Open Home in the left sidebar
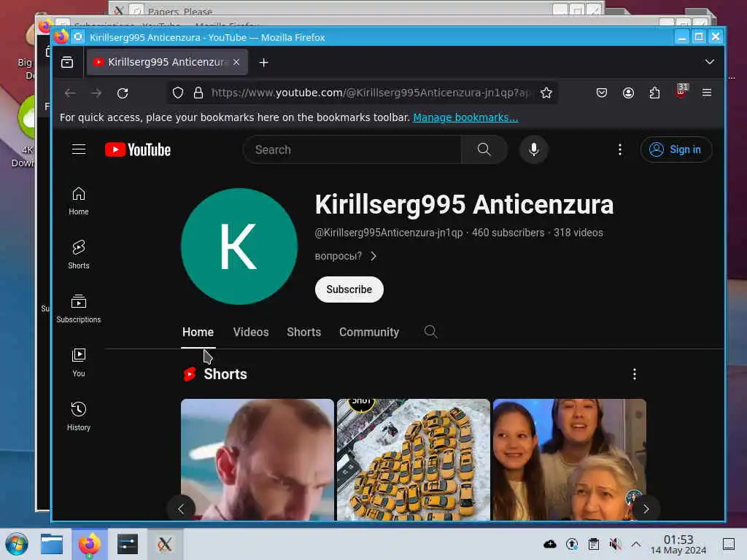Screen dimensions: 747x560 tap(79, 201)
